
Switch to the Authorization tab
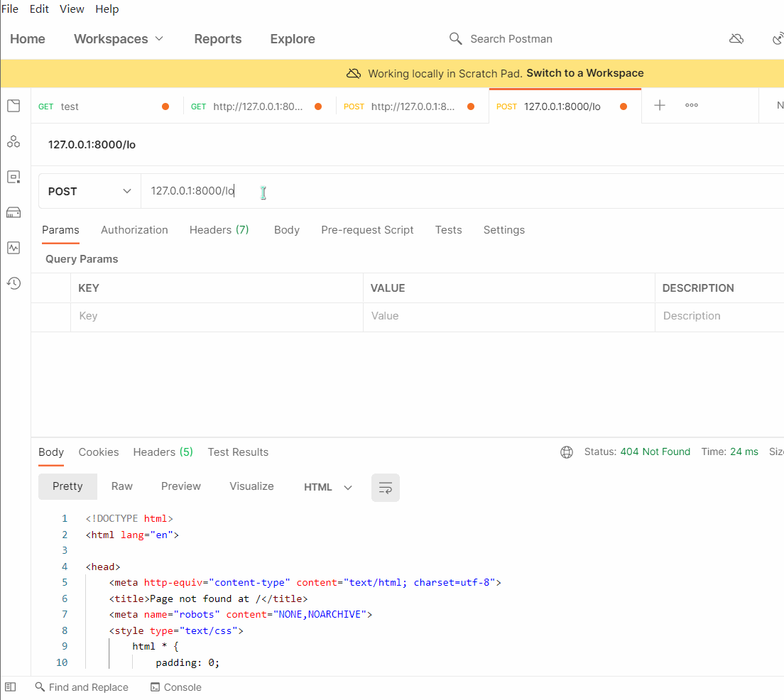point(134,230)
